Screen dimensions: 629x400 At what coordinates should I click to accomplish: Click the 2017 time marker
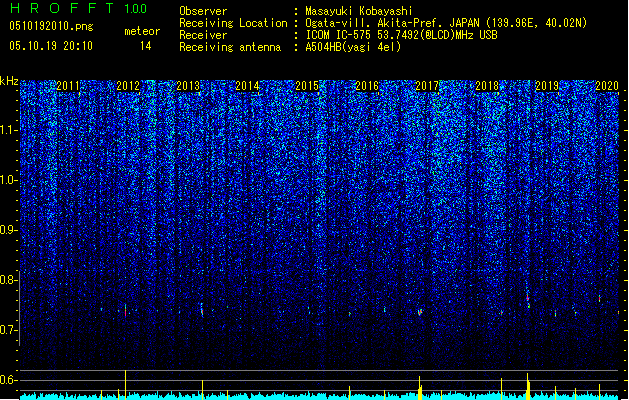coord(427,86)
